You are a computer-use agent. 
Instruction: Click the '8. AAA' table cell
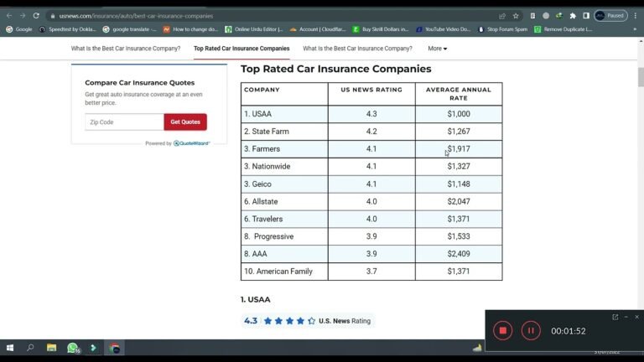(x=284, y=254)
